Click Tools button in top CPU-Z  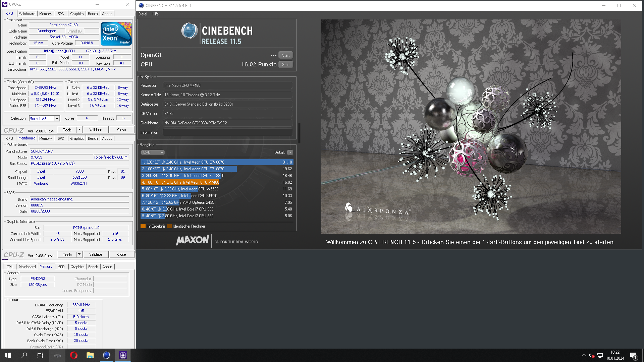tap(67, 130)
